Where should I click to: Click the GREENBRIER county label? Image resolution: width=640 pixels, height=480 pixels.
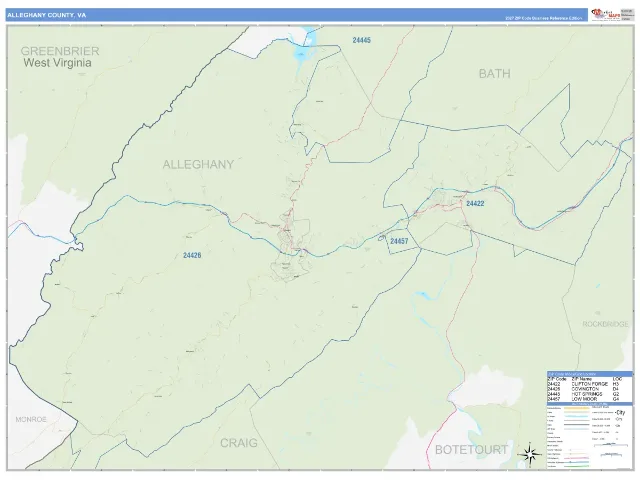coord(60,51)
